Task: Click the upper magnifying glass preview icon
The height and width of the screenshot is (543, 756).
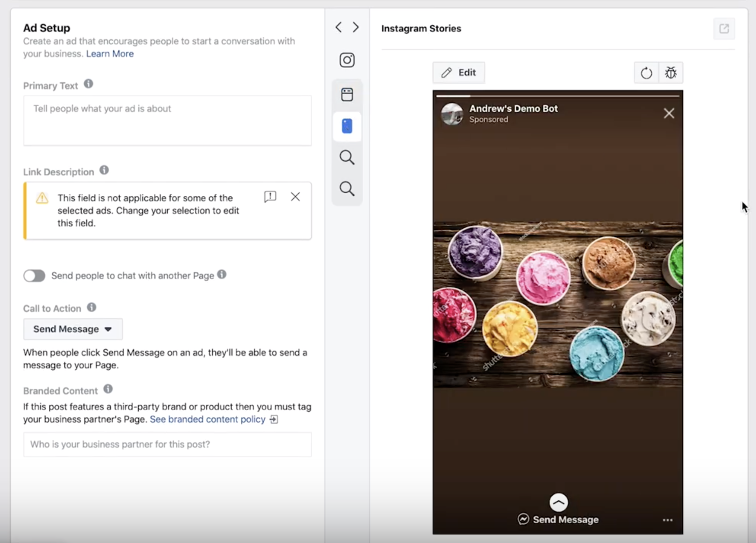Action: pyautogui.click(x=347, y=158)
